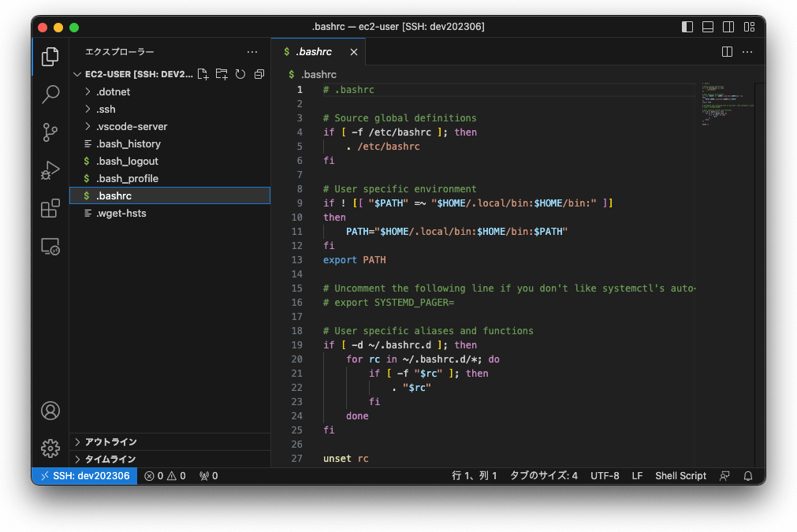Toggle the secondary side bar layout icon

(728, 27)
